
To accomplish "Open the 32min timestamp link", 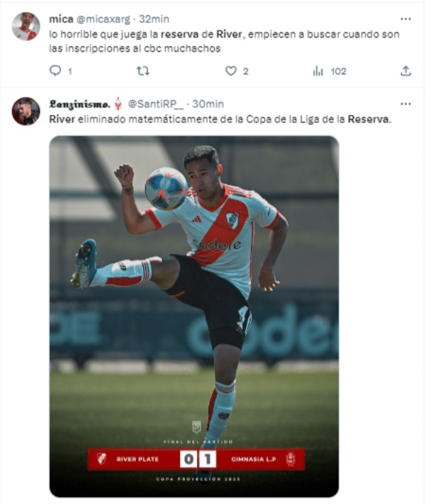I will coord(154,19).
